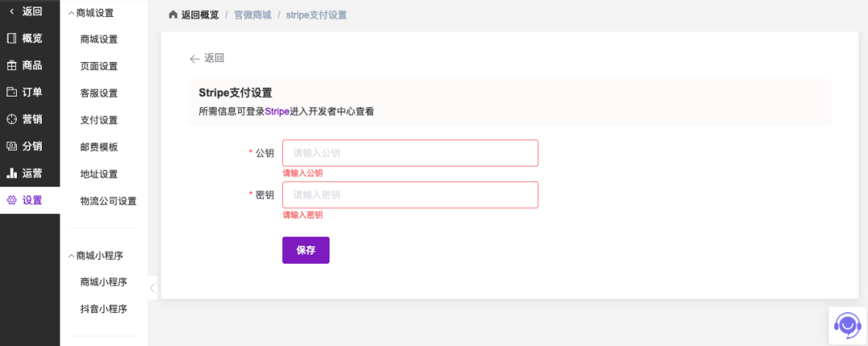The width and height of the screenshot is (868, 346).
Task: Click the home icon in breadcrumb
Action: pos(174,14)
